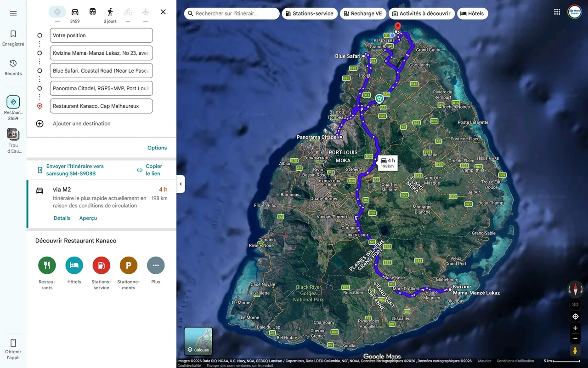Viewport: 588px width, 368px height.
Task: Select cycling travel mode
Action: point(128,12)
